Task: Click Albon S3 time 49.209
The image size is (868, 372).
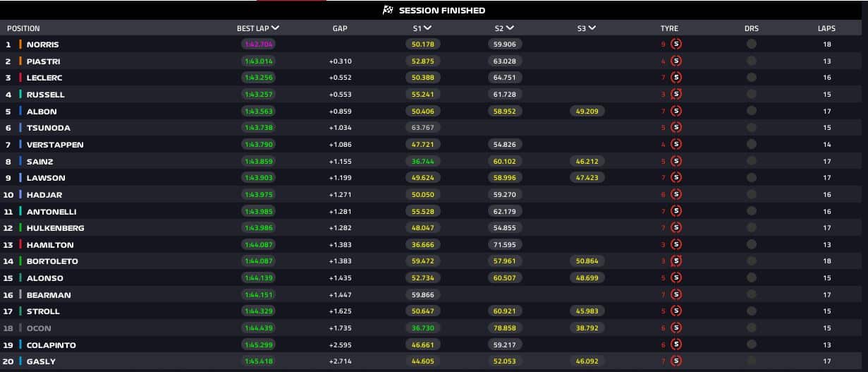Action: point(587,111)
